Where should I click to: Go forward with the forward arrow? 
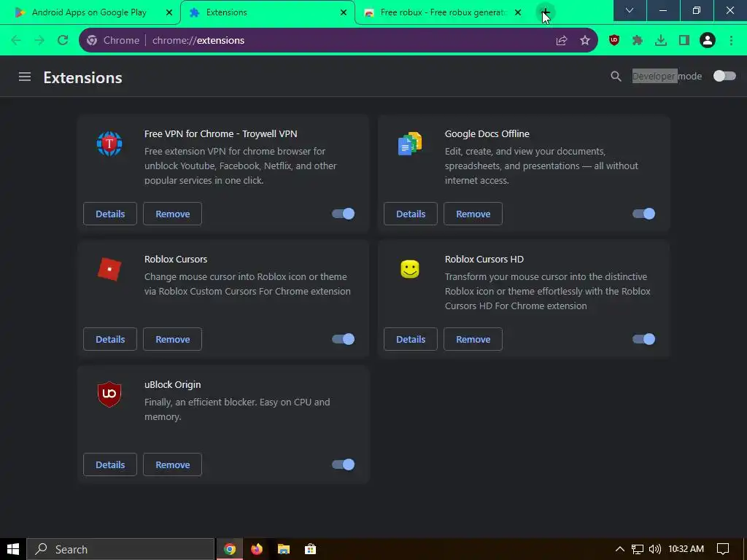39,41
